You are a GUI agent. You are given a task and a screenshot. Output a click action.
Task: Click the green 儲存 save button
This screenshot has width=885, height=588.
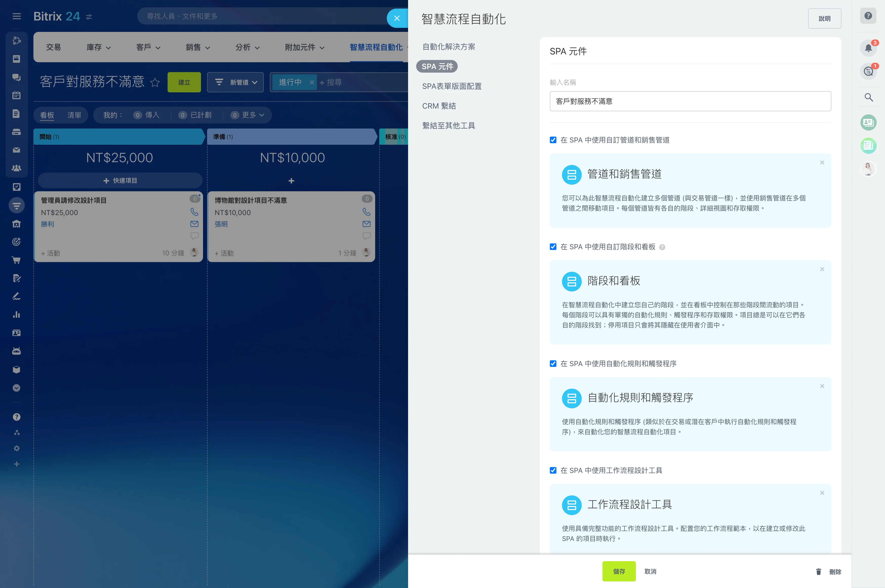pos(619,571)
